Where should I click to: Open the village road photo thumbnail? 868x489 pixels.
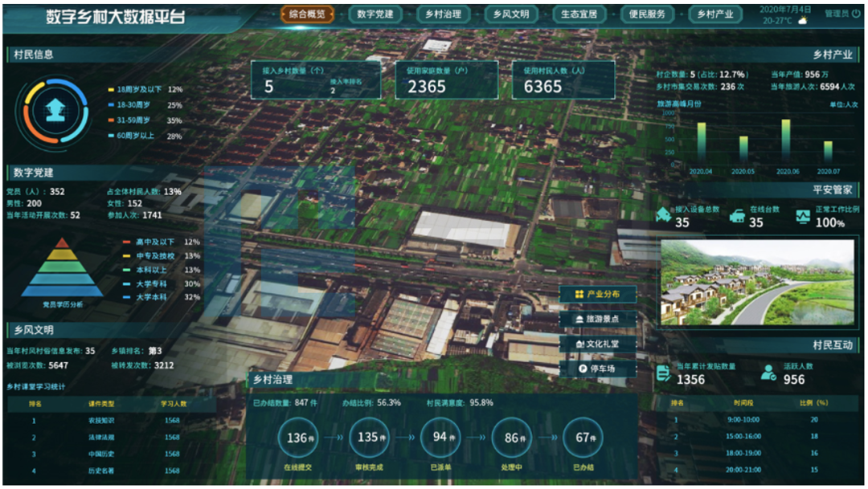756,281
